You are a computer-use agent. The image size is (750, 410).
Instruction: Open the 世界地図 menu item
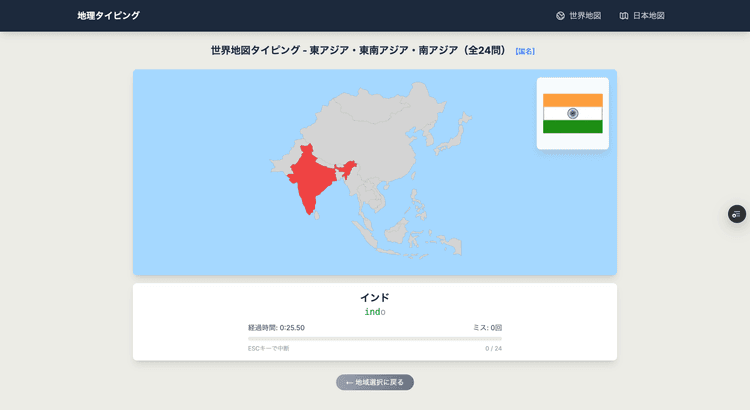[x=578, y=16]
